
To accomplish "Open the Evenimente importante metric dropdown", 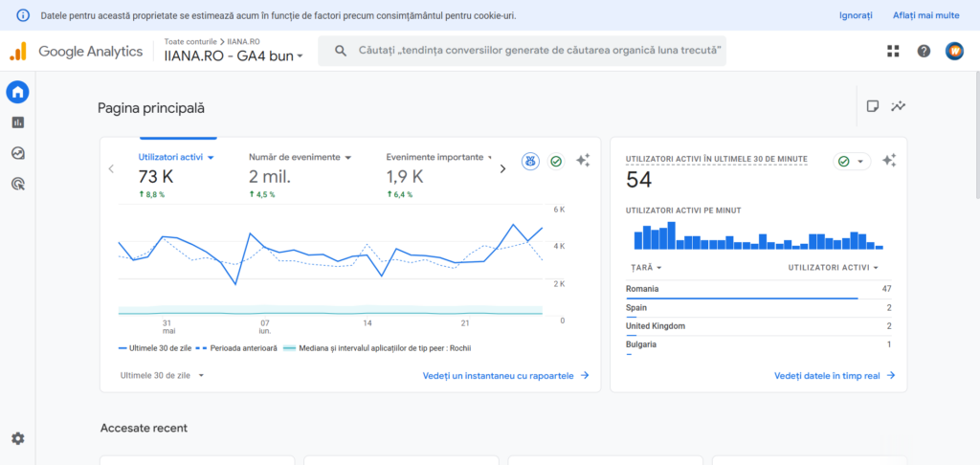I will pos(439,158).
